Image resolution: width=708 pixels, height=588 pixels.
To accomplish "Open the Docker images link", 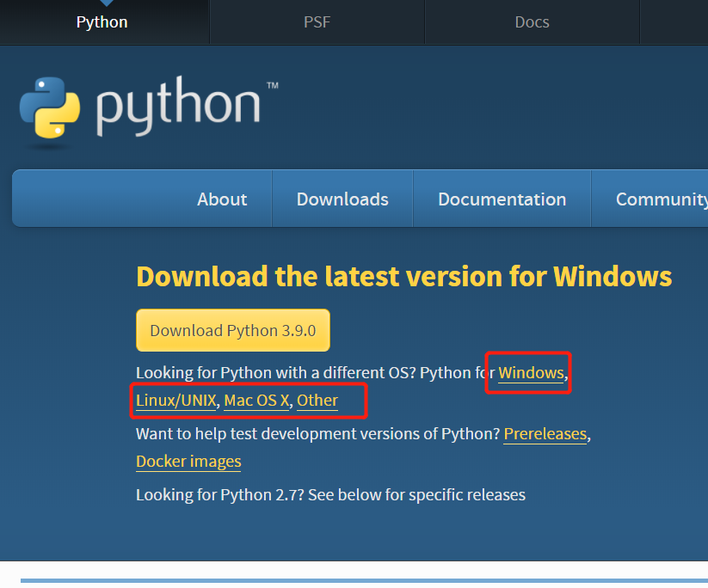I will 188,461.
